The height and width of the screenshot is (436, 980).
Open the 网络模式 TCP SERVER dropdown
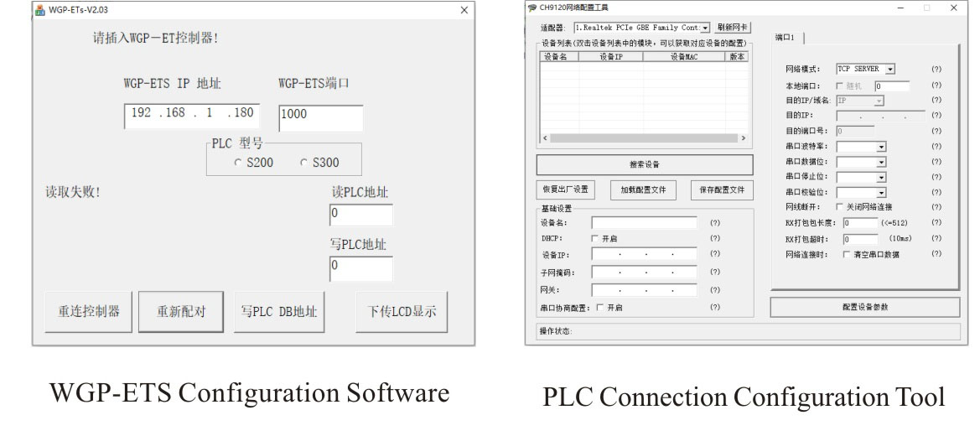890,70
